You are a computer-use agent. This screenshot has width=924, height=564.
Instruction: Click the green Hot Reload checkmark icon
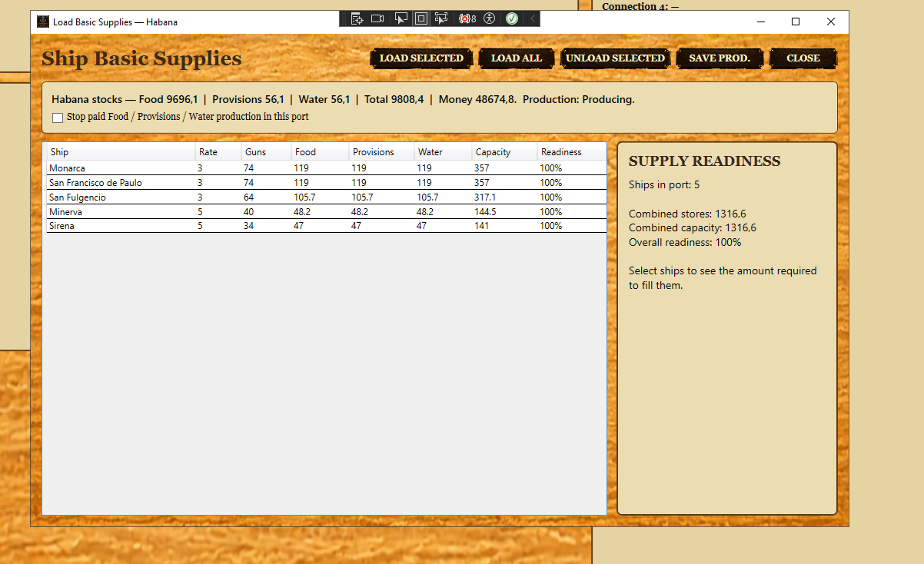tap(512, 18)
